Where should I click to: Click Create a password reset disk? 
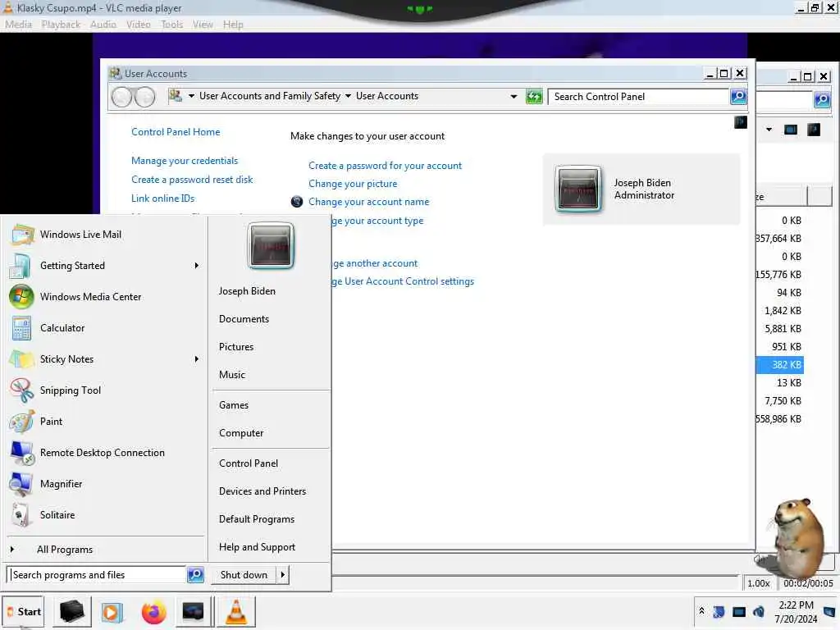coord(192,180)
